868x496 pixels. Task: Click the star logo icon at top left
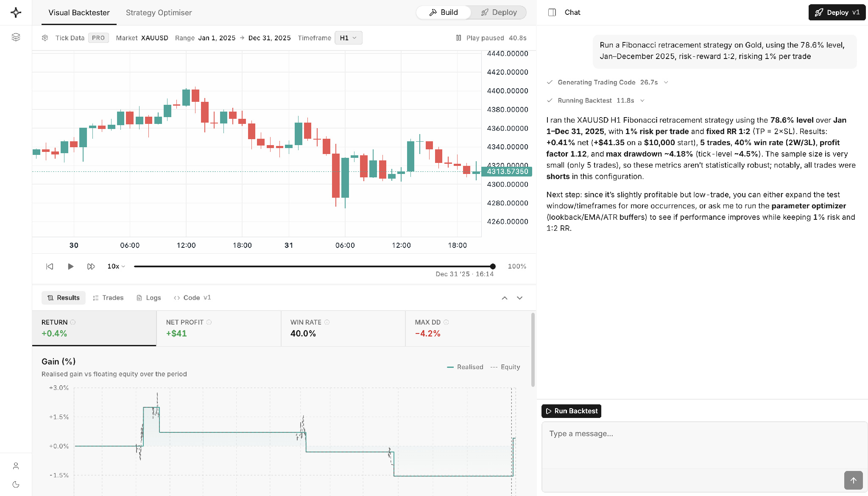point(16,12)
